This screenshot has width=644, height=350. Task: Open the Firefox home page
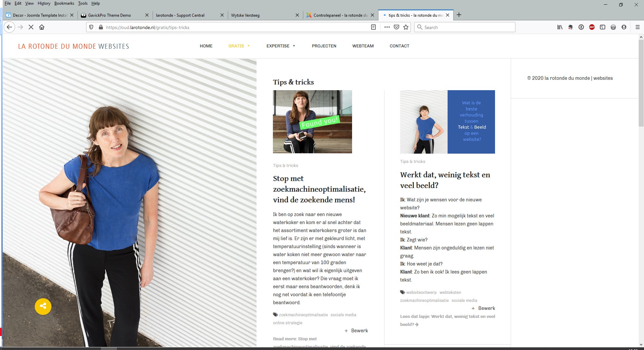tap(42, 27)
